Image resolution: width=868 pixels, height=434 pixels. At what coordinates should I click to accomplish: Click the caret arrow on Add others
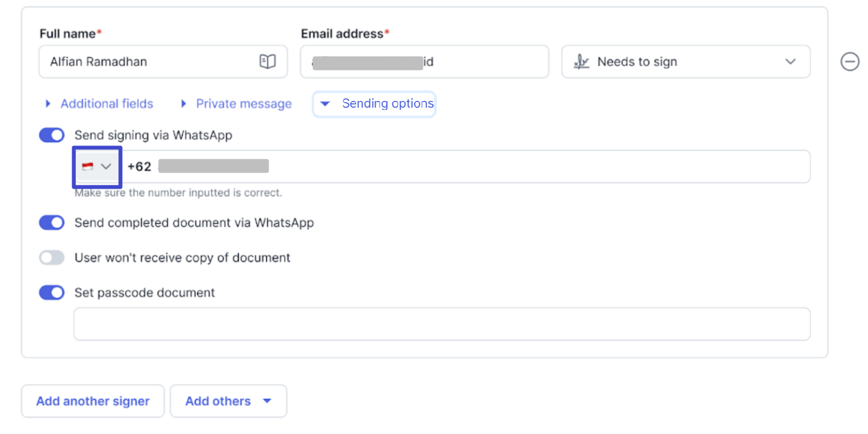click(x=267, y=401)
